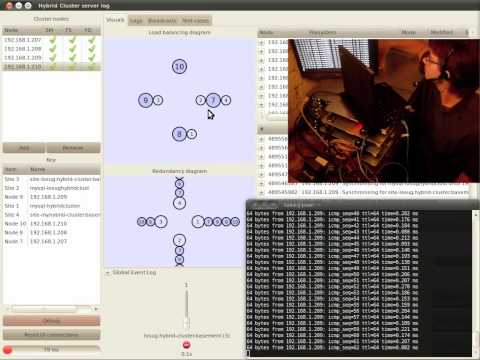Click large circle 3 in redundancy diagram
This screenshot has width=480, height=360.
(x=161, y=222)
